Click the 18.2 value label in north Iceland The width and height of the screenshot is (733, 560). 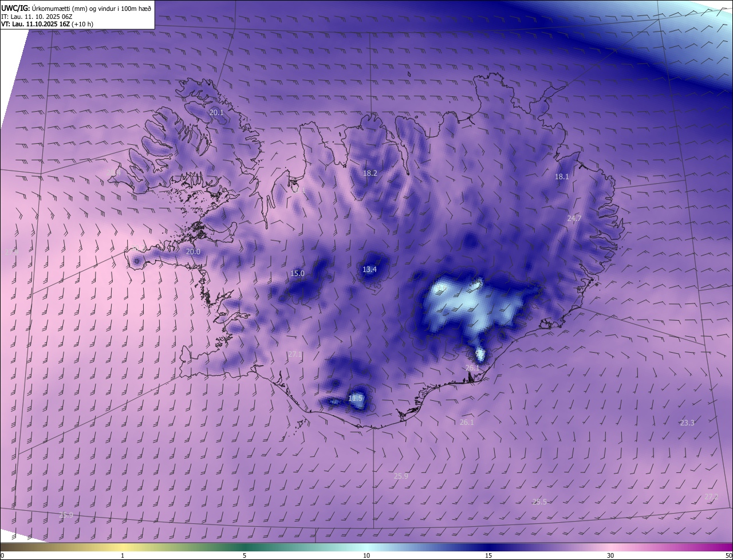click(x=370, y=173)
